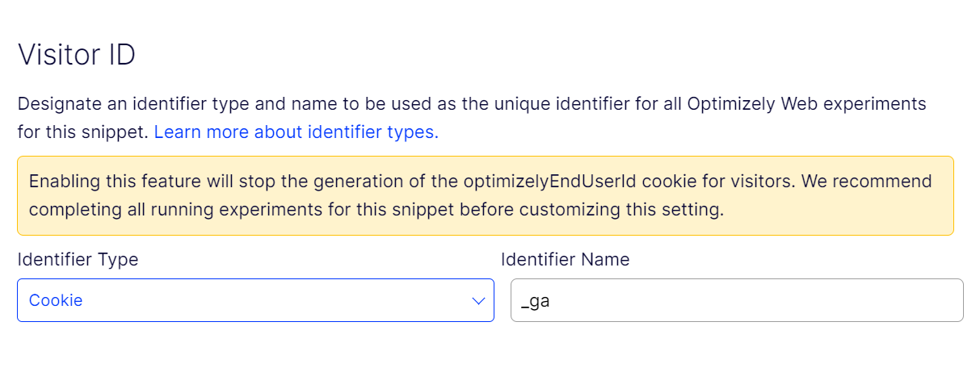Click "Designate an identifier type" text
The width and height of the screenshot is (980, 368).
[x=125, y=105]
